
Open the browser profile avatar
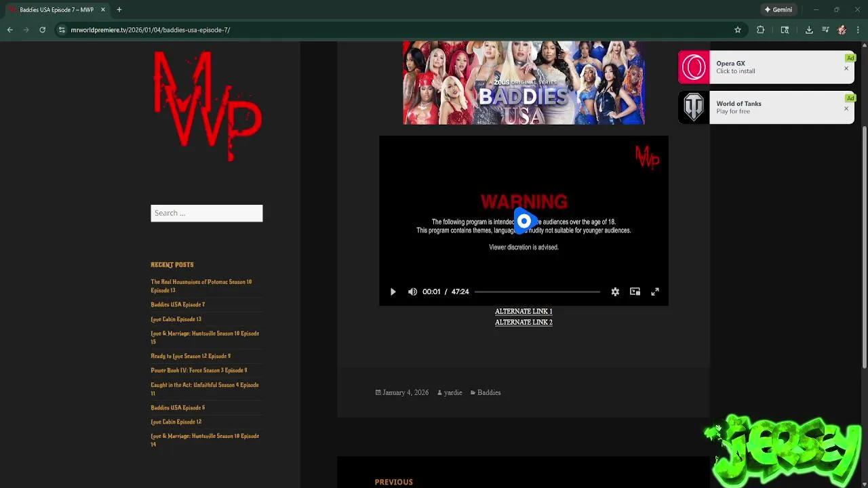coord(842,30)
